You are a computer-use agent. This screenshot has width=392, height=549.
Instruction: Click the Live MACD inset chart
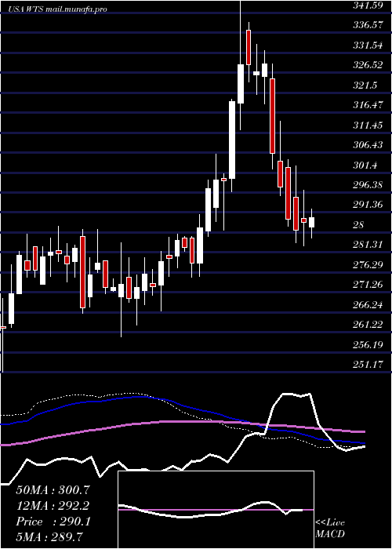tap(216, 510)
